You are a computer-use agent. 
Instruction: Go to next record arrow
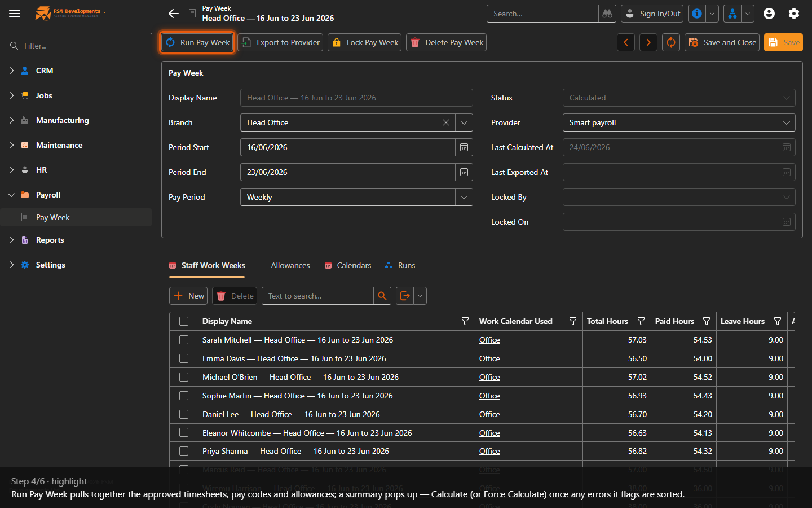coord(648,42)
